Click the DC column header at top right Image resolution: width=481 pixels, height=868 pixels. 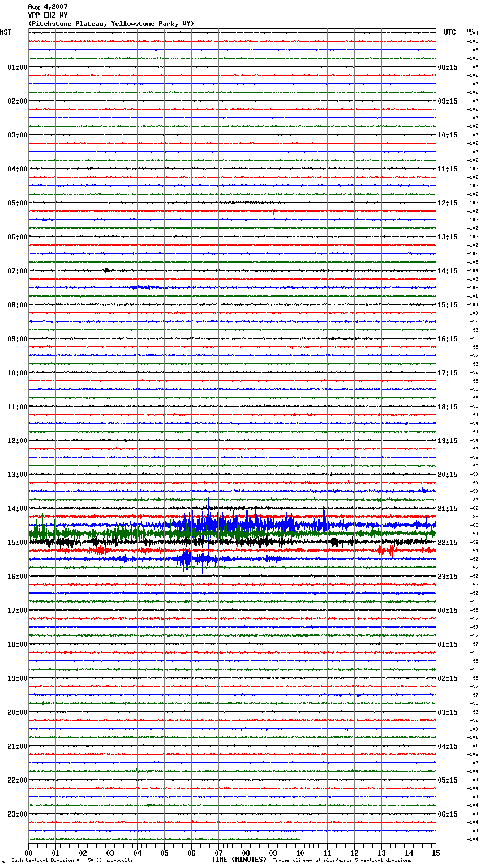click(470, 30)
